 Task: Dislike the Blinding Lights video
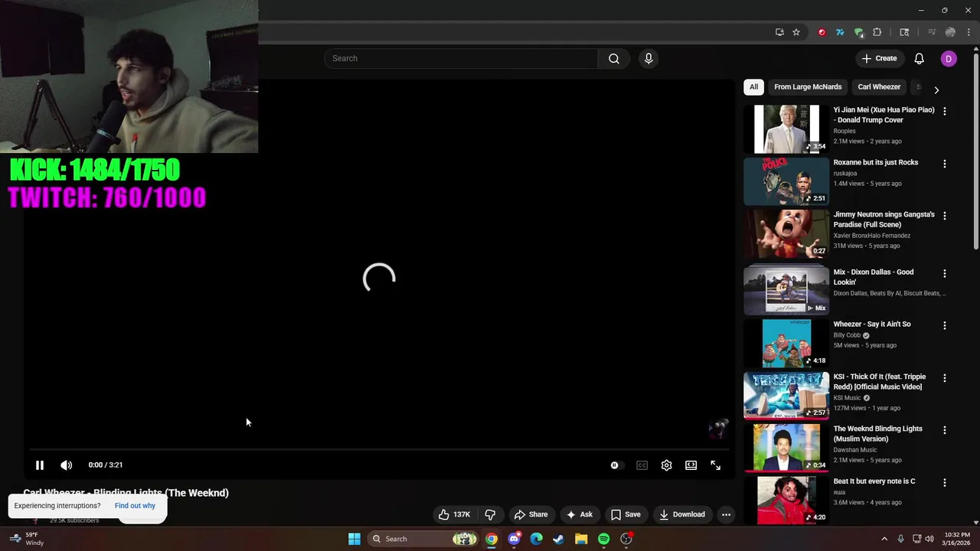point(491,514)
